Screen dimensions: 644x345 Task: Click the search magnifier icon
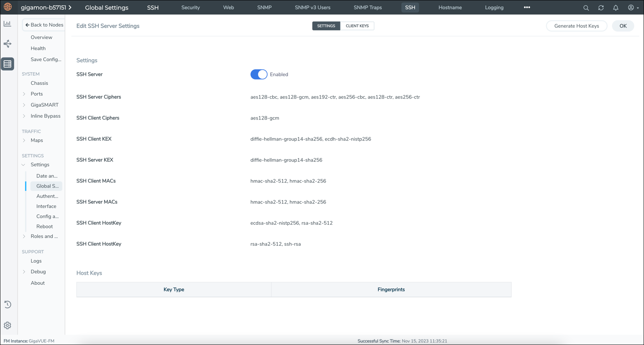(x=586, y=8)
